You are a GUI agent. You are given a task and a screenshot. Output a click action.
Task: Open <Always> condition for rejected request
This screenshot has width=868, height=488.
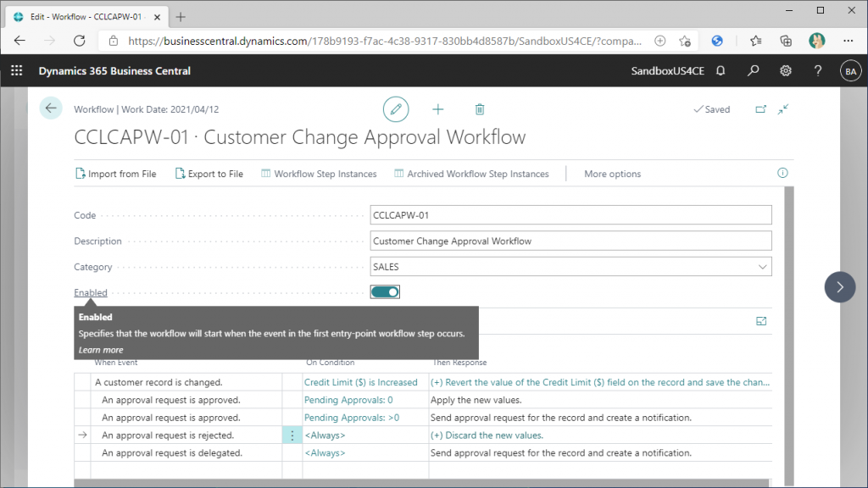[325, 435]
